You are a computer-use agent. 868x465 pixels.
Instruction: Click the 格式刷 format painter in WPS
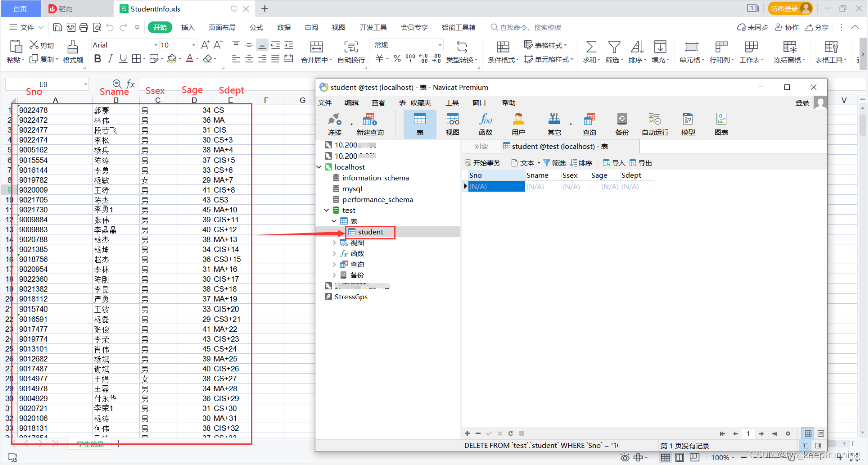coord(73,51)
